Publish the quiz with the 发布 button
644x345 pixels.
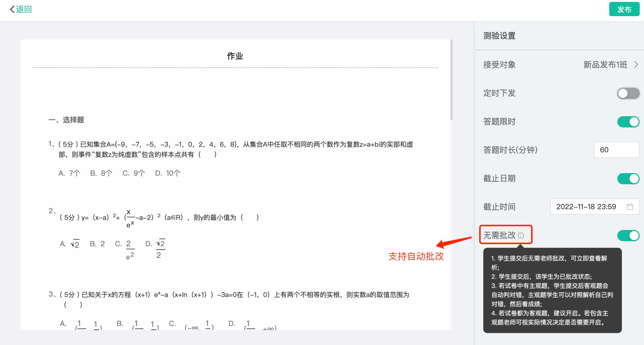tap(624, 9)
